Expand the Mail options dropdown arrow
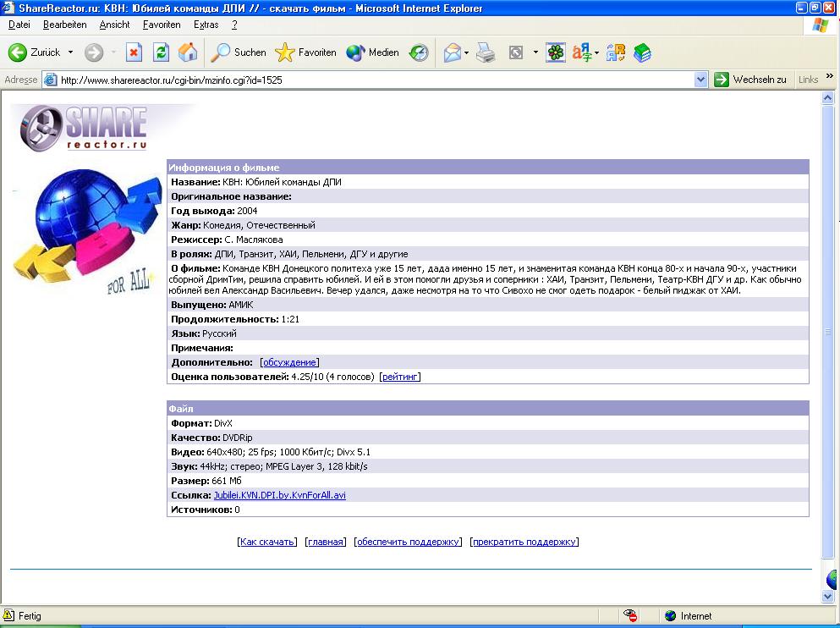 467,52
